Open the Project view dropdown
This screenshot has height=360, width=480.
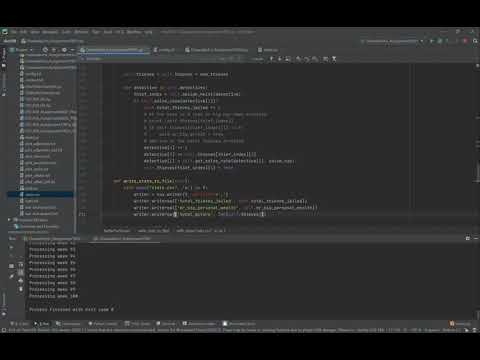coord(23,50)
